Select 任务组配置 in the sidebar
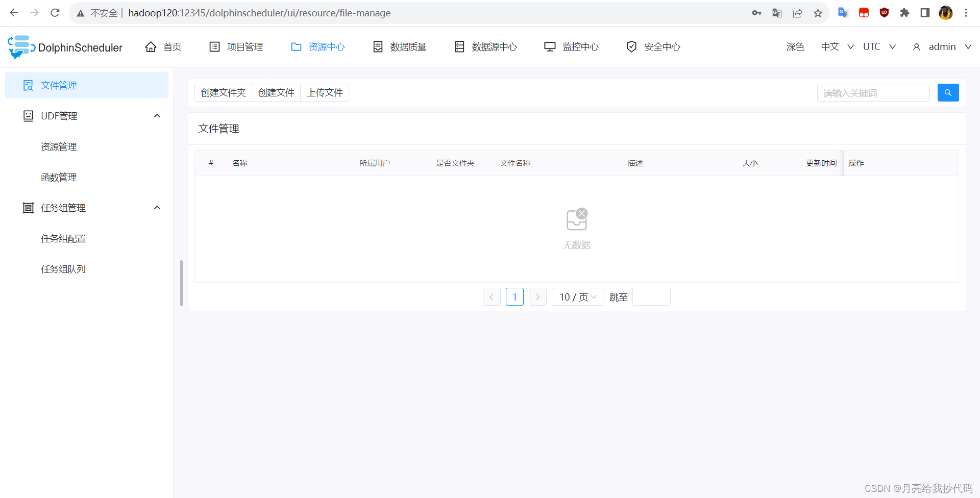This screenshot has height=498, width=980. coord(63,238)
